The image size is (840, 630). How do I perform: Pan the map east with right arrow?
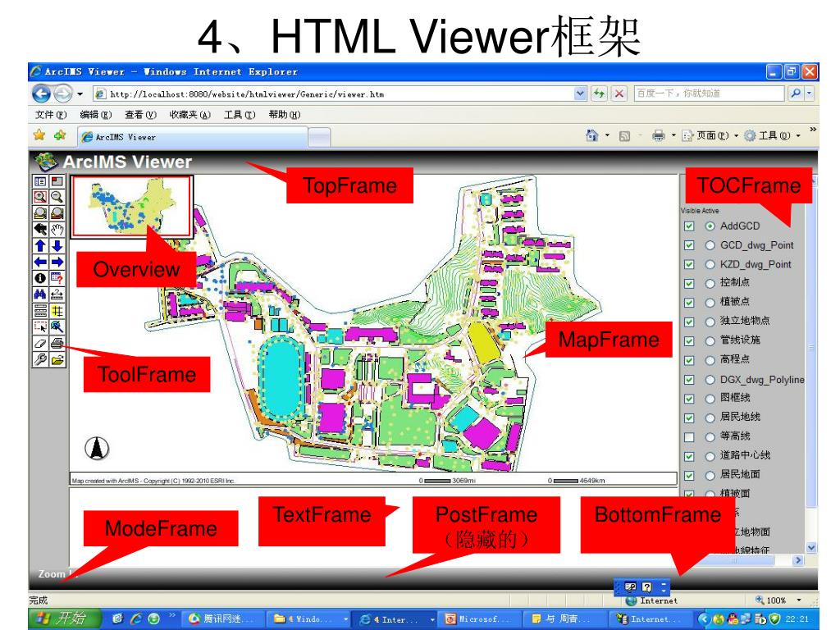point(57,262)
